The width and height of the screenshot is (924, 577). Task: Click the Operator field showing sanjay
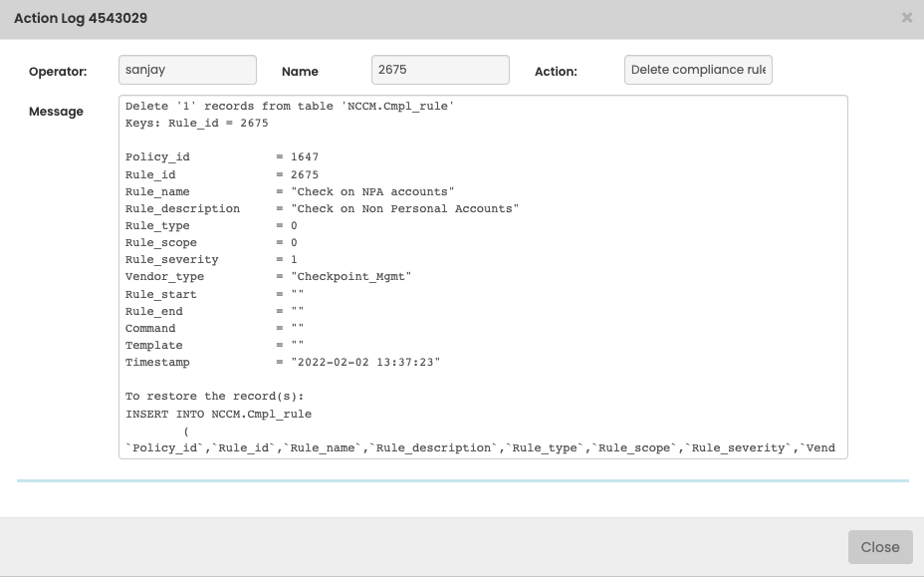(x=187, y=70)
